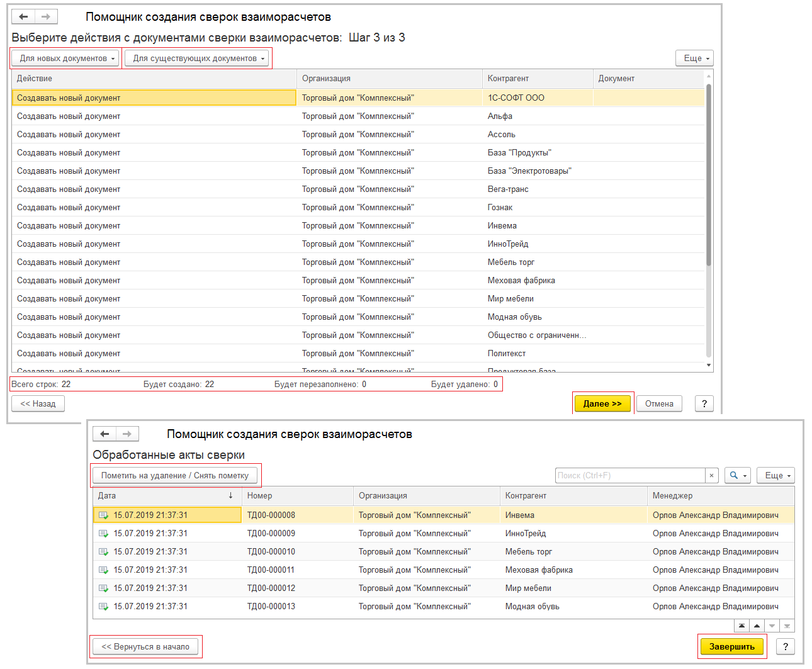This screenshot has height=669, width=812.
Task: Click the "Документ" column header
Action: pyautogui.click(x=648, y=79)
